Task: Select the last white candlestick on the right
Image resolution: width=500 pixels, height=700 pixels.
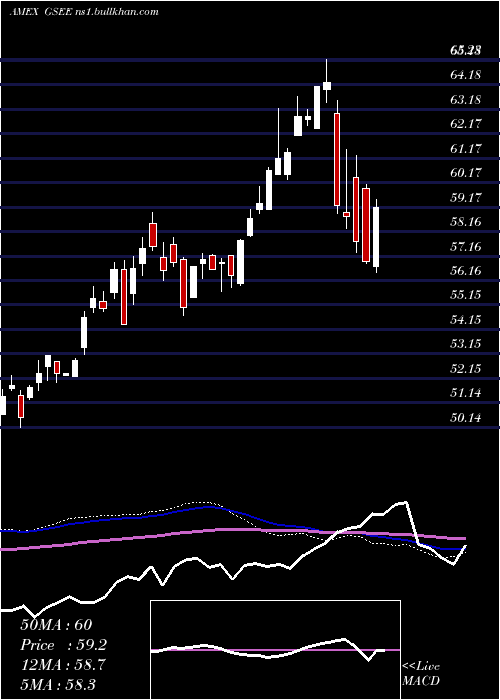Action: 376,237
